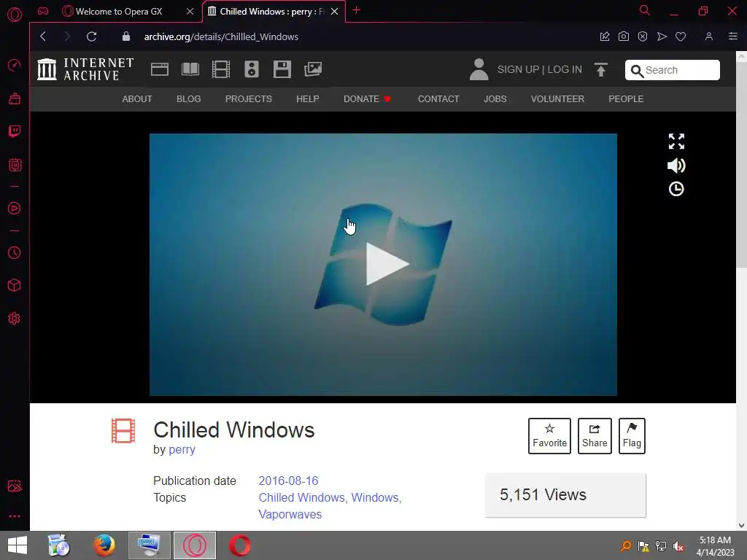Open the image icon near the sidebar bottom
747x560 pixels.
[x=15, y=486]
